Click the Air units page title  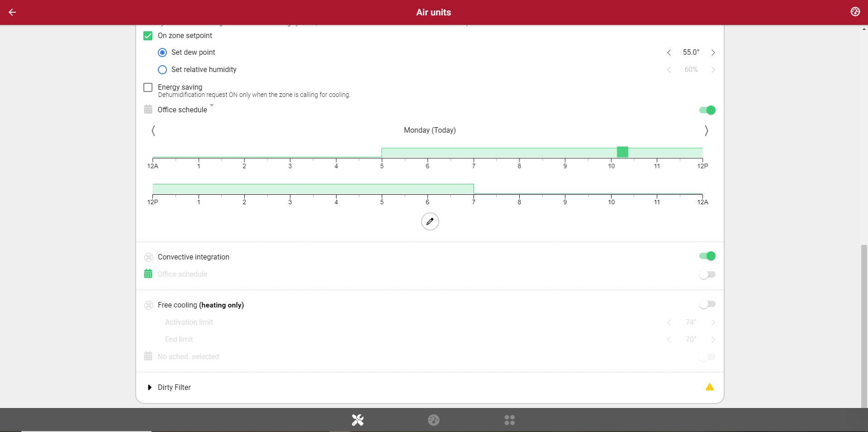(433, 12)
